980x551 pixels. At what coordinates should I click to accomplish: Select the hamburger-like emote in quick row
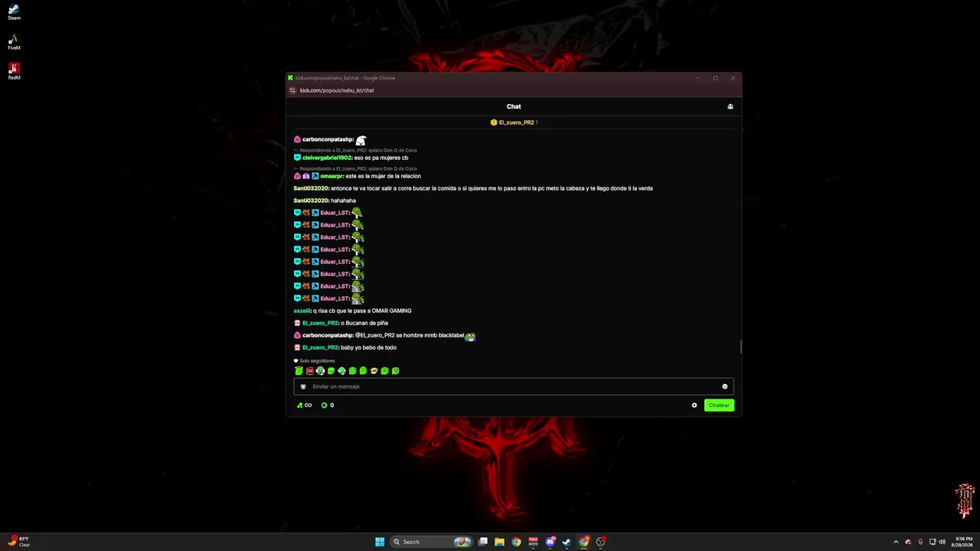(x=374, y=371)
